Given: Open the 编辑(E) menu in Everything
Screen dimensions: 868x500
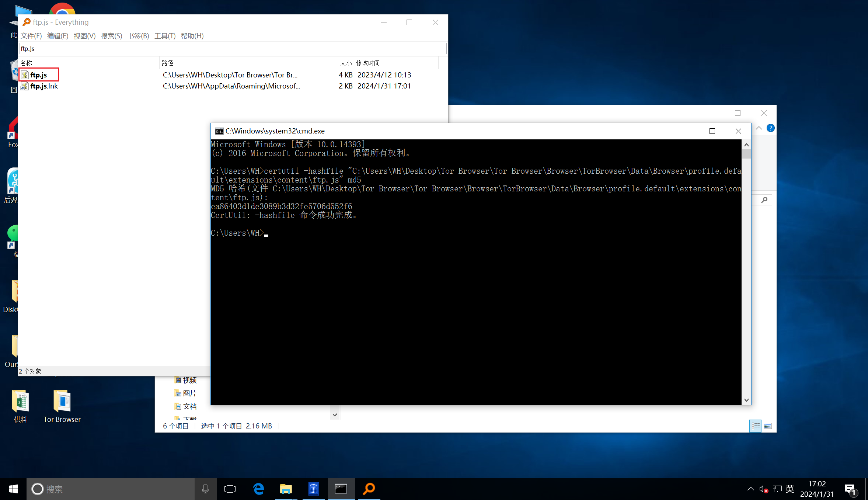Looking at the screenshot, I should click(x=57, y=36).
